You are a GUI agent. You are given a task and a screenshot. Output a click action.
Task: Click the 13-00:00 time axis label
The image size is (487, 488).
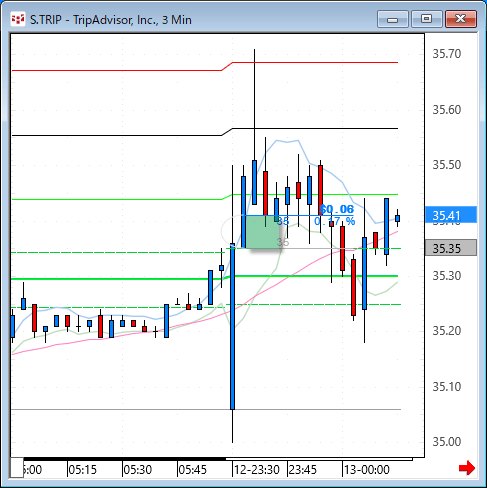(x=367, y=470)
